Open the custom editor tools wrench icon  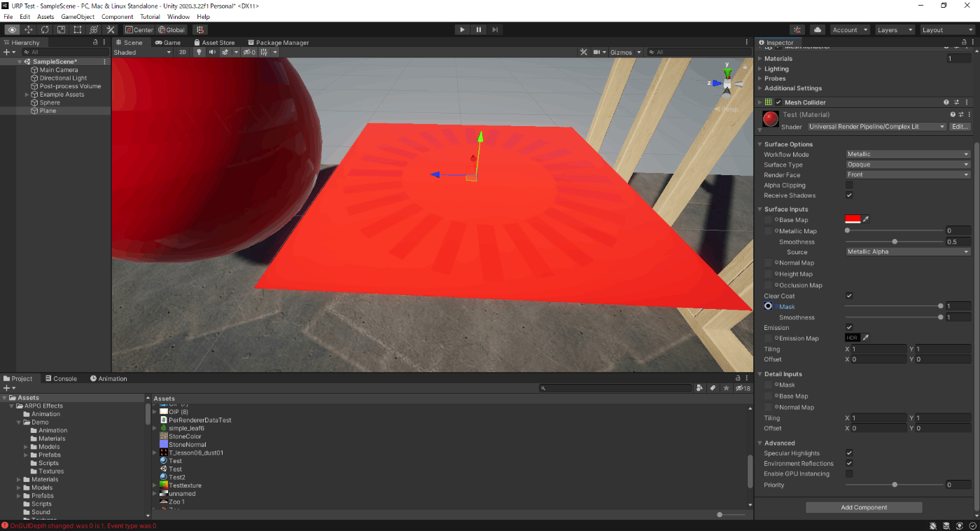(x=110, y=30)
